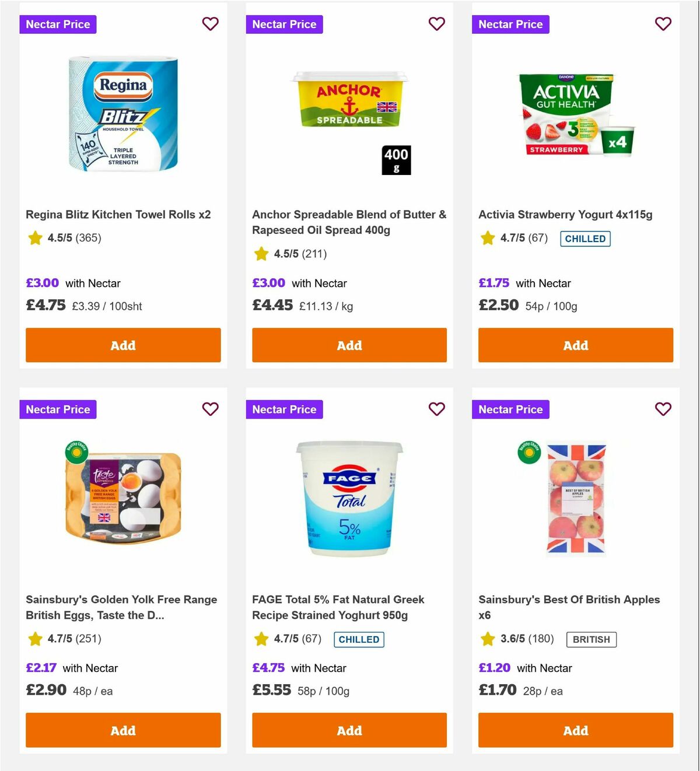Viewport: 700px width, 771px height.
Task: Click the CHILLED tag on Activia yogurt
Action: [x=584, y=239]
